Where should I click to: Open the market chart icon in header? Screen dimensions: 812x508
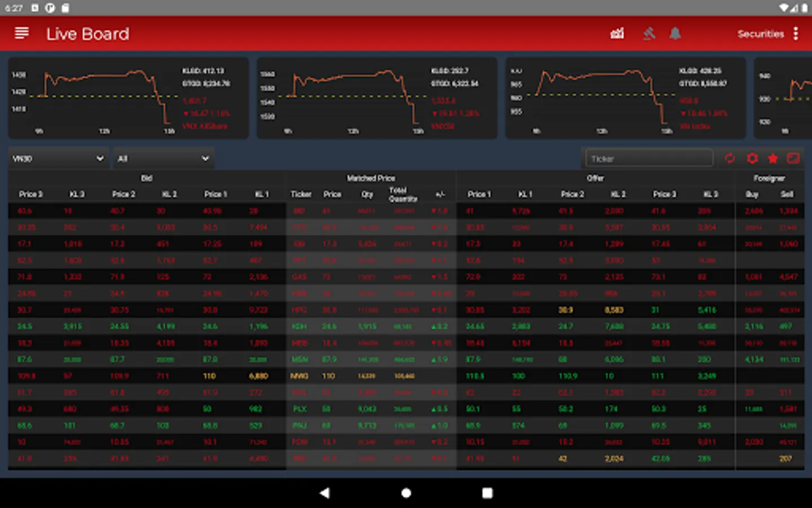pos(617,34)
